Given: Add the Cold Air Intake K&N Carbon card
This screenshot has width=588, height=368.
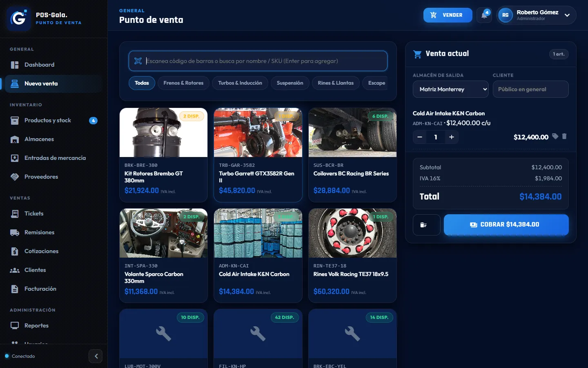Looking at the screenshot, I should click(x=258, y=256).
